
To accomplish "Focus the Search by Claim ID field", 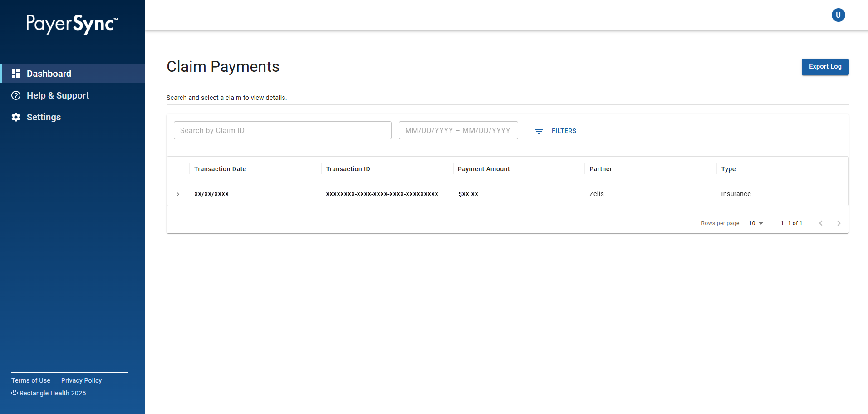I will click(x=282, y=130).
